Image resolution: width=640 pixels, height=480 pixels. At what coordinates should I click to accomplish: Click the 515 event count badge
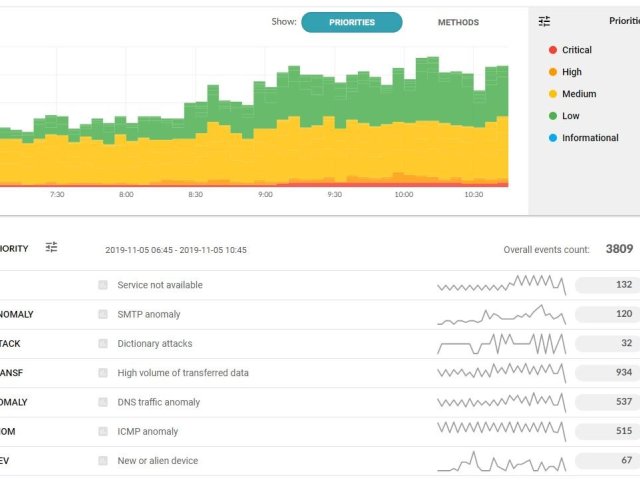tap(607, 431)
